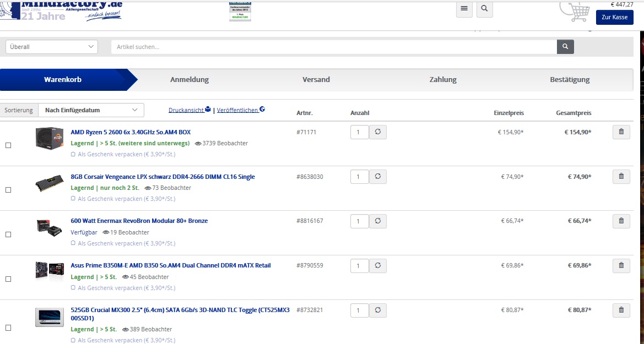The width and height of the screenshot is (644, 344).
Task: Select the Crucial MX300 row checkbox
Action: [8, 328]
